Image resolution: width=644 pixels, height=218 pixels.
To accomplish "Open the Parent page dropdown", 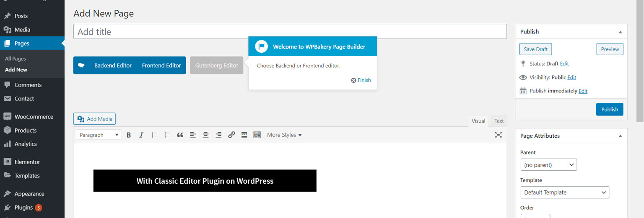I will click(548, 165).
